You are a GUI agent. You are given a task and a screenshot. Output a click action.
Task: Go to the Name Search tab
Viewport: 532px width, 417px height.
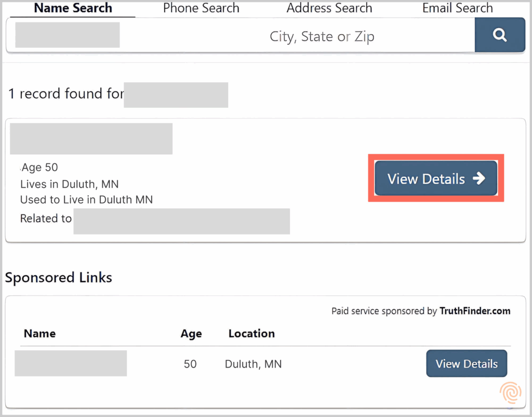(x=73, y=8)
